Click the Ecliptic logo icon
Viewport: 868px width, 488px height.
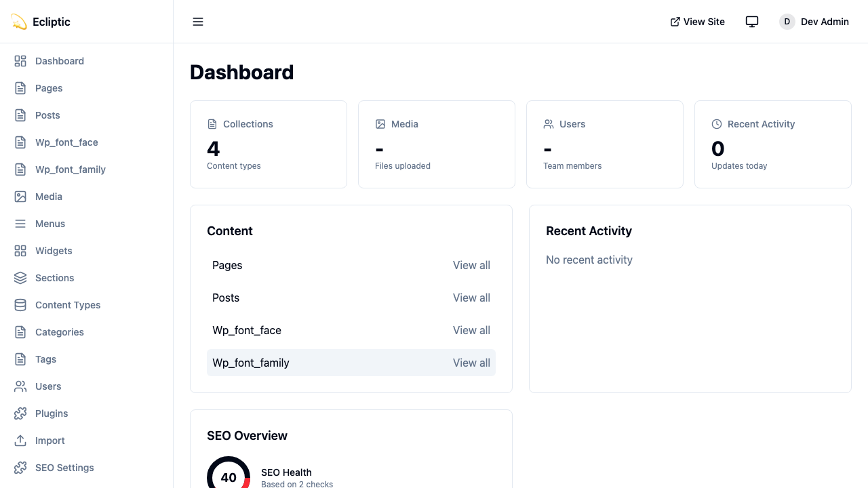[x=18, y=22]
